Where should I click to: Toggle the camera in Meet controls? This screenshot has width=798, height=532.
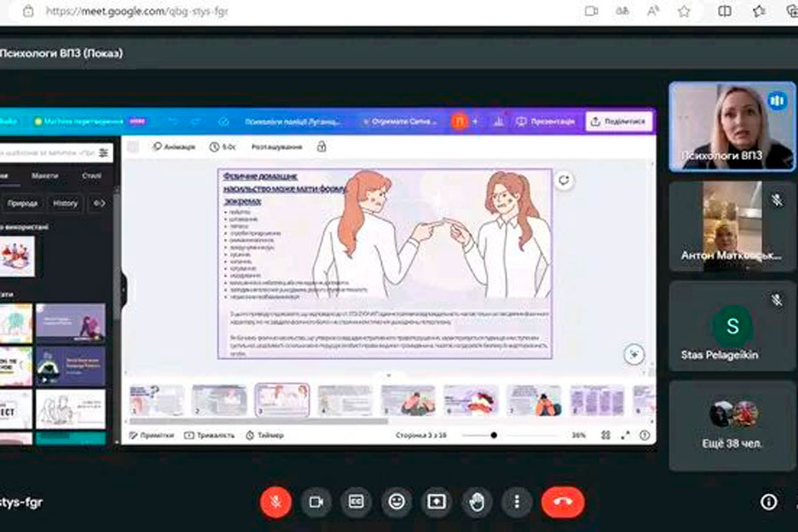click(316, 502)
